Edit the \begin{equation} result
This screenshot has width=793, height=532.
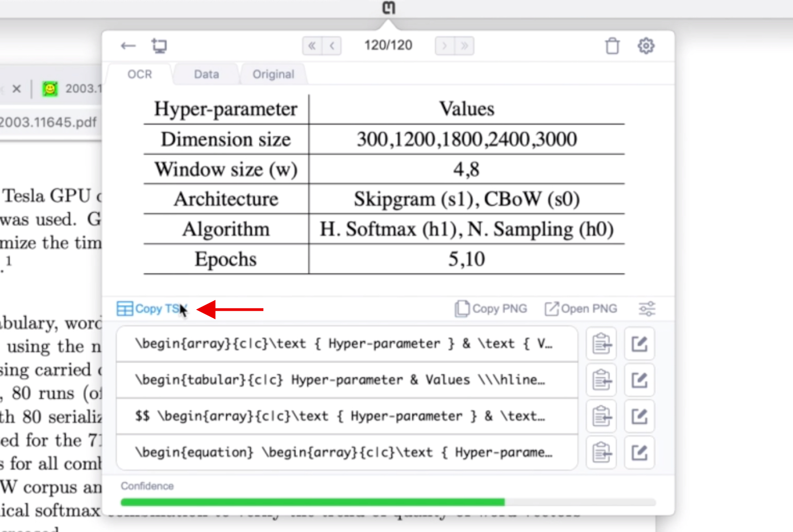point(640,453)
